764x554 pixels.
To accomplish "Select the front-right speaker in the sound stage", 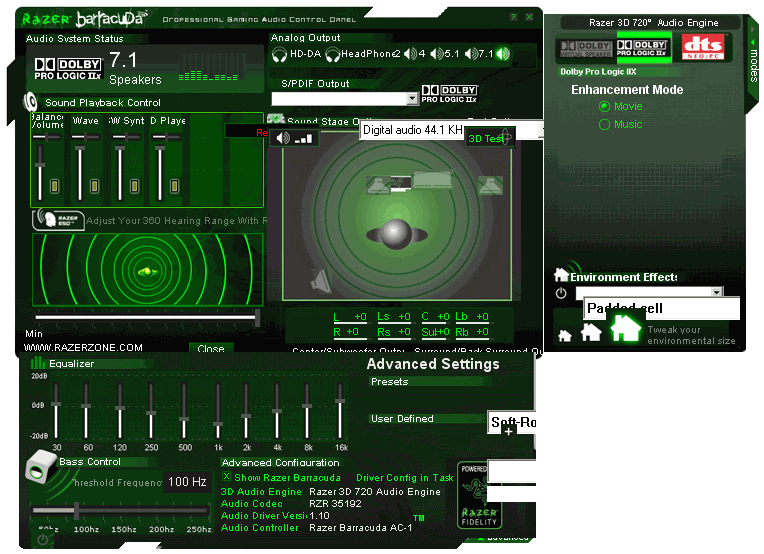I will [491, 186].
